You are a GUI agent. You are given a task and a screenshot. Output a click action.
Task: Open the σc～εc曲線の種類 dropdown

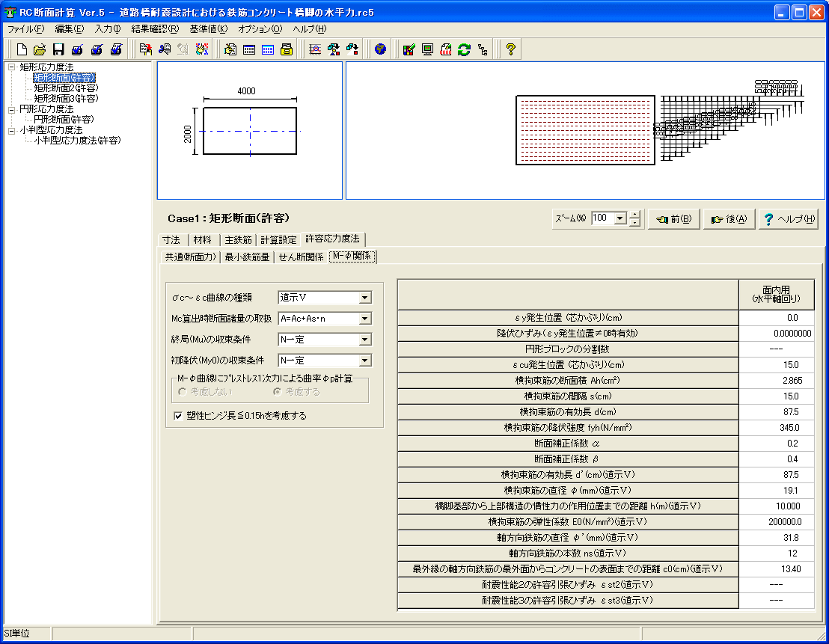point(364,298)
